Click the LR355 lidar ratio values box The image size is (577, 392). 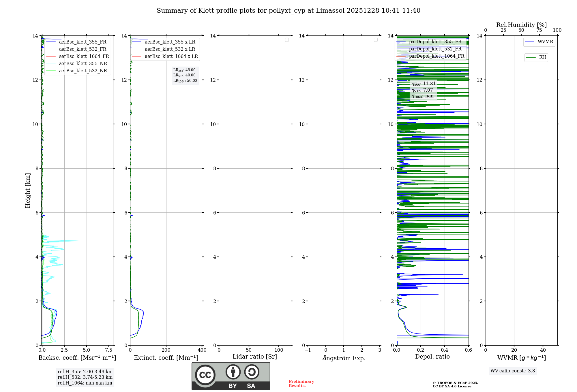185,75
